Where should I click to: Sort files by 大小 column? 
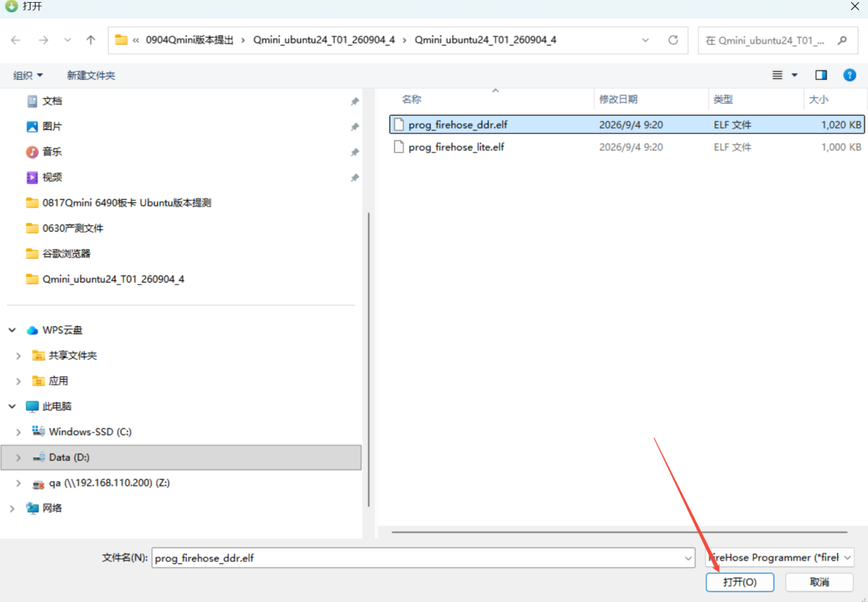[819, 99]
